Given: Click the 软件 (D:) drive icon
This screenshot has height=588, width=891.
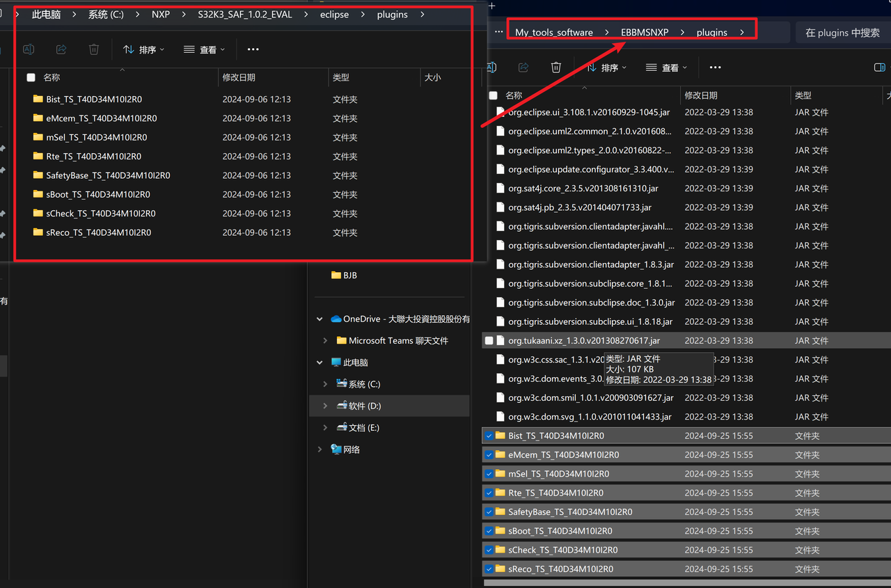Looking at the screenshot, I should tap(341, 406).
